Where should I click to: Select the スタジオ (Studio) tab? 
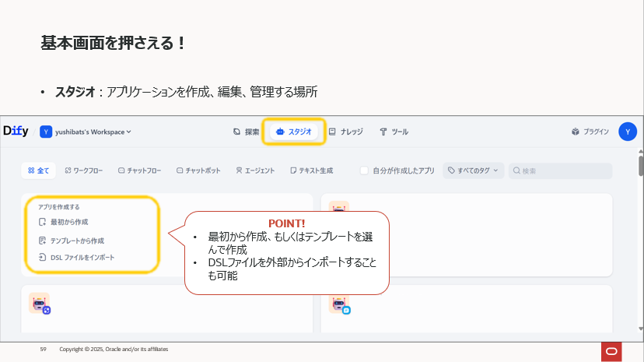(x=294, y=132)
